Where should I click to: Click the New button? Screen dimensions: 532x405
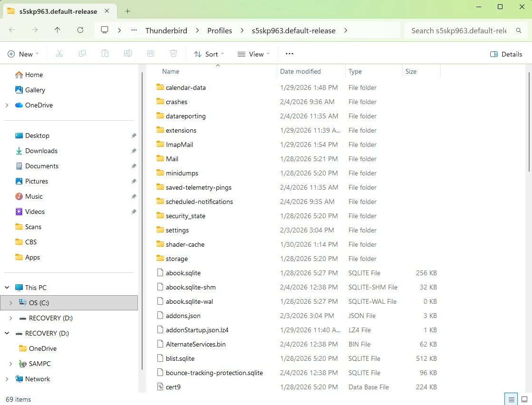[24, 54]
